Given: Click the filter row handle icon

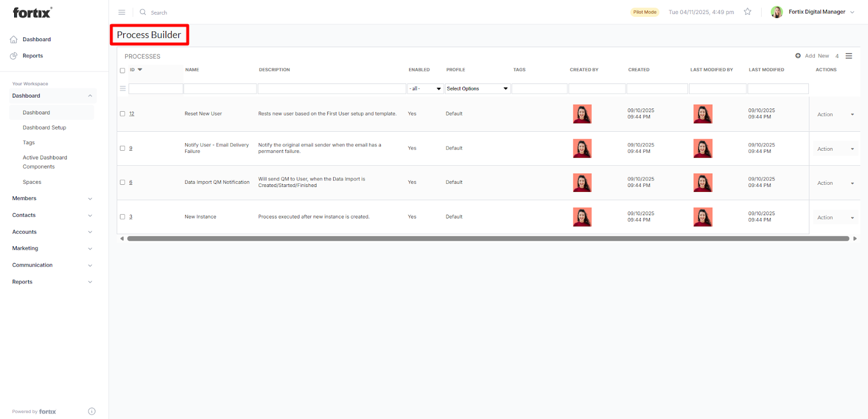Looking at the screenshot, I should (x=123, y=88).
